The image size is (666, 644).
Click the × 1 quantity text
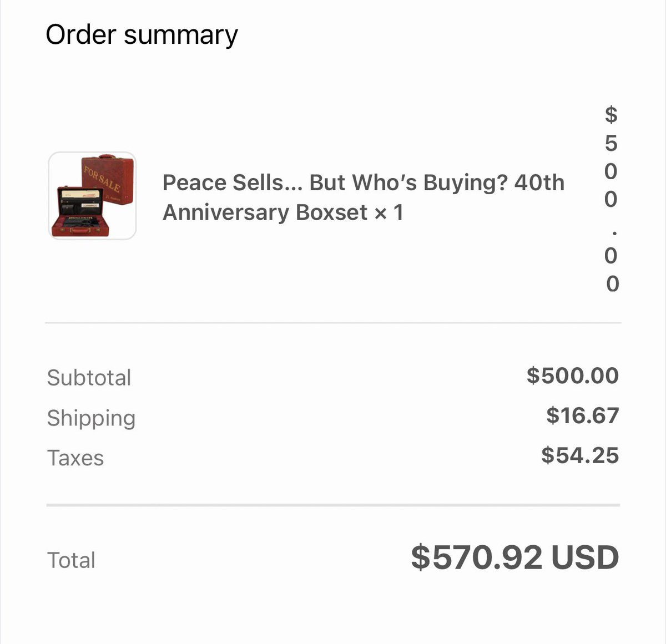(389, 212)
